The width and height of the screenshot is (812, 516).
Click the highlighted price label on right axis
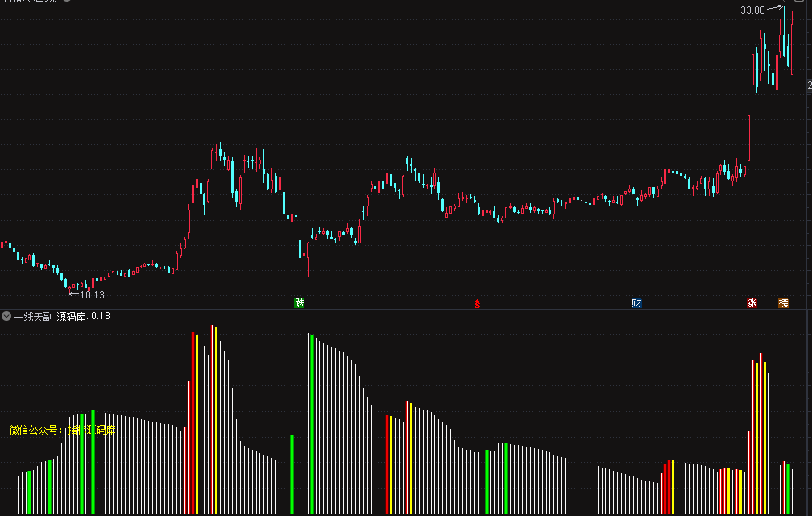point(809,85)
